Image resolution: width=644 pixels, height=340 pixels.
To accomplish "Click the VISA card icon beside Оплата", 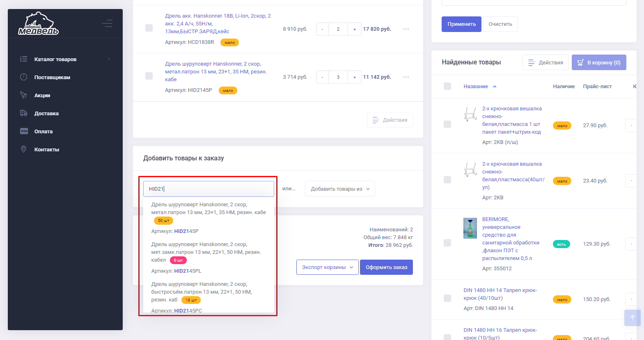I will click(24, 131).
